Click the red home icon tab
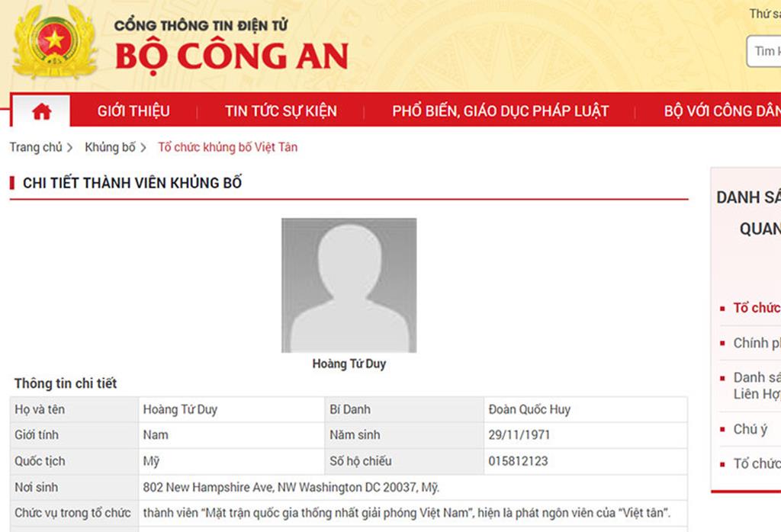Screen dimensions: 781x532 tap(41, 111)
